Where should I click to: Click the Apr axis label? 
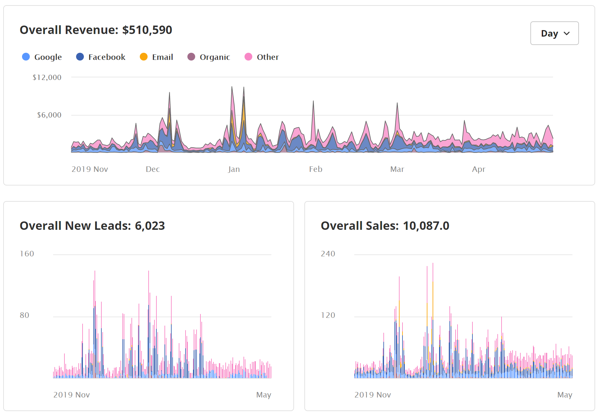(x=478, y=169)
